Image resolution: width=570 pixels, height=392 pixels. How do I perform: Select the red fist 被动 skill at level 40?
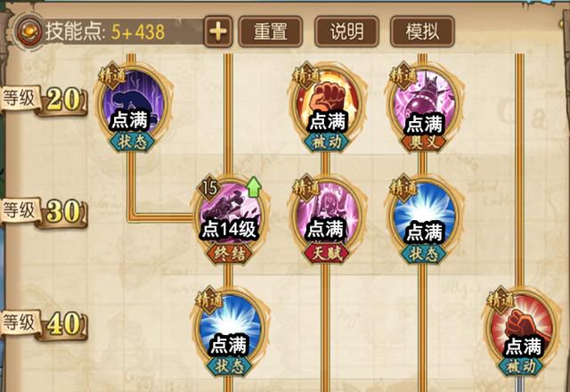point(523,331)
